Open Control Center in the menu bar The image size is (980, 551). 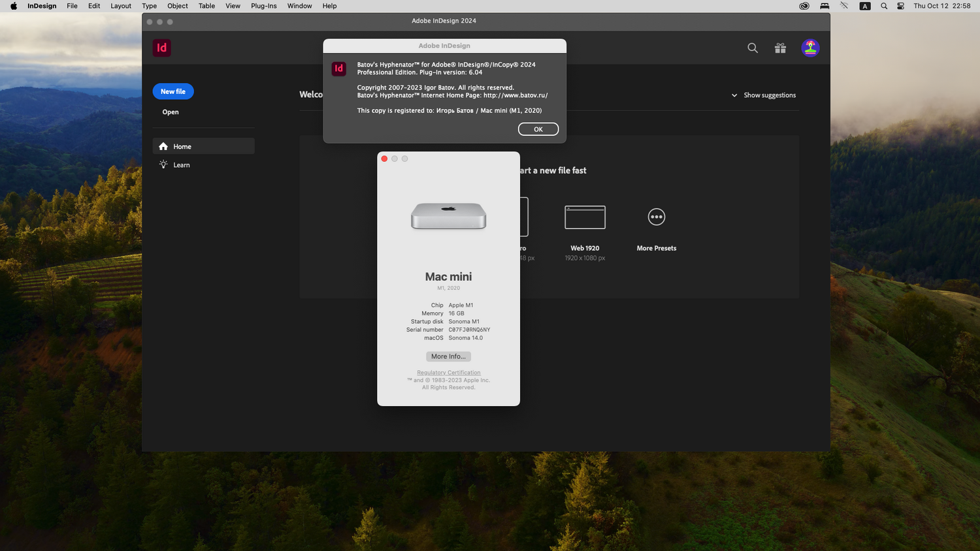point(900,6)
